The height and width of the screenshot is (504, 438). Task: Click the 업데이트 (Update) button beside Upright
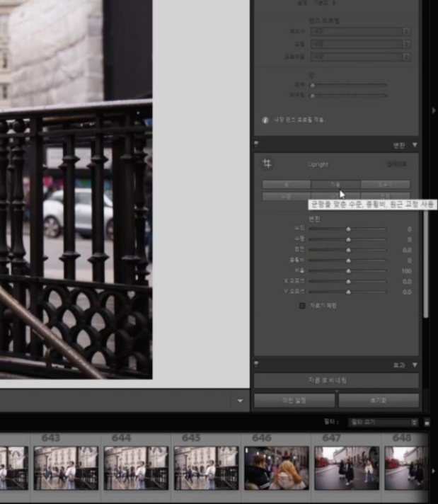tap(397, 164)
